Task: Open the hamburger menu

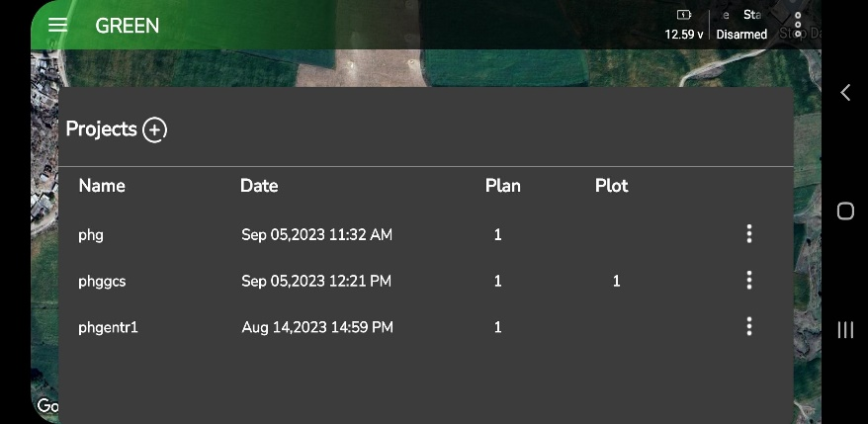Action: click(x=58, y=25)
